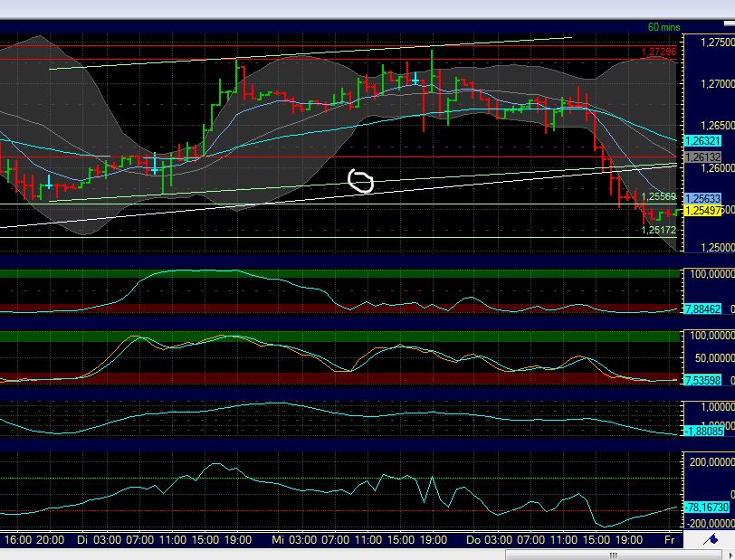Click the 7,88462 indicator value tag
Viewport: 735px width, 560px height.
point(702,309)
